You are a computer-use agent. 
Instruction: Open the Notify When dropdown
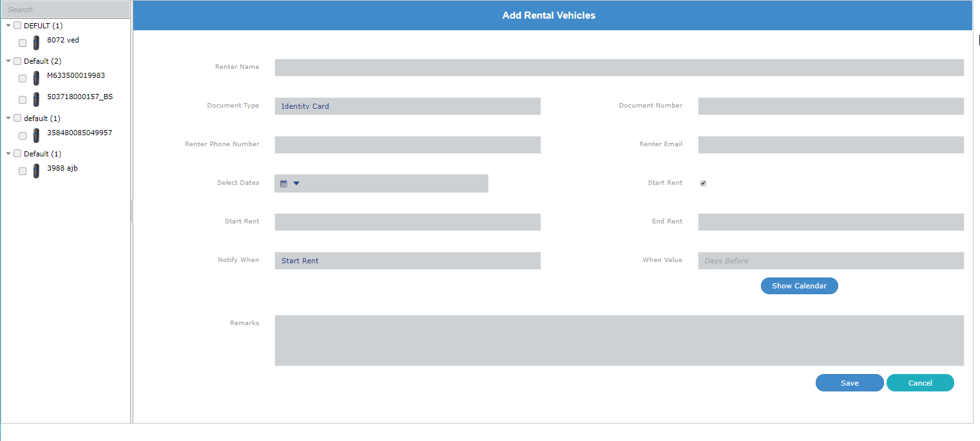pyautogui.click(x=407, y=261)
